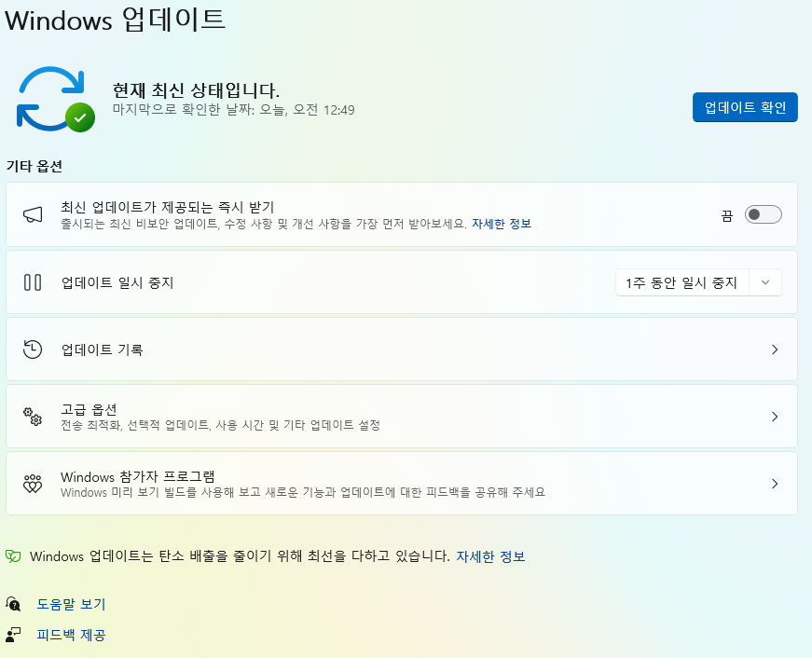Click the Windows 참가자 프로그램 title
Image resolution: width=812 pixels, height=658 pixels.
[x=138, y=477]
